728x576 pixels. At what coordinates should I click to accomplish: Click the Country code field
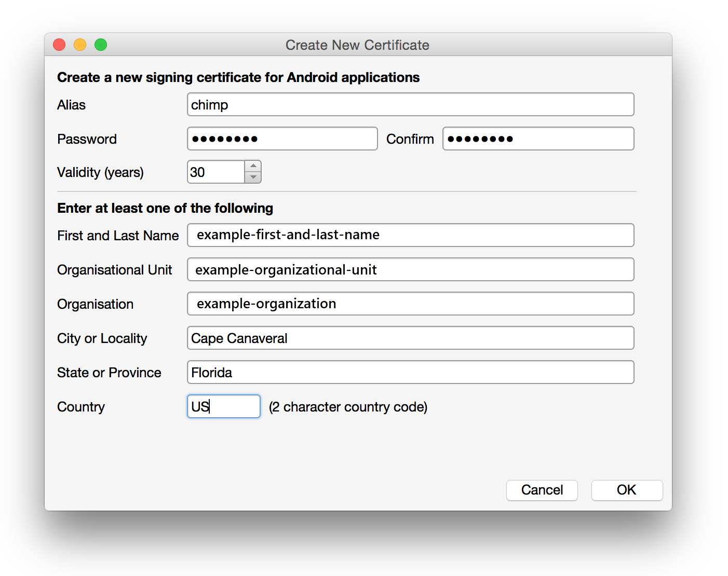224,407
